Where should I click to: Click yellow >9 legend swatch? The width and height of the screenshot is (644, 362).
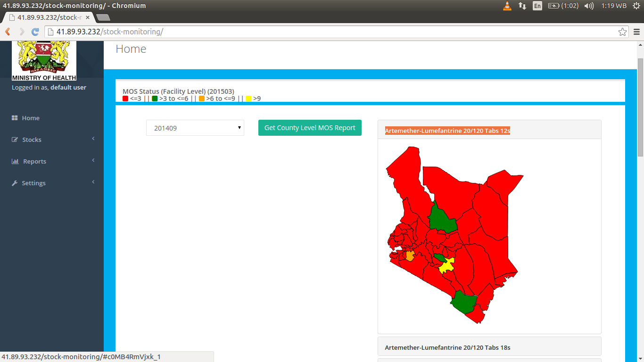(x=248, y=99)
